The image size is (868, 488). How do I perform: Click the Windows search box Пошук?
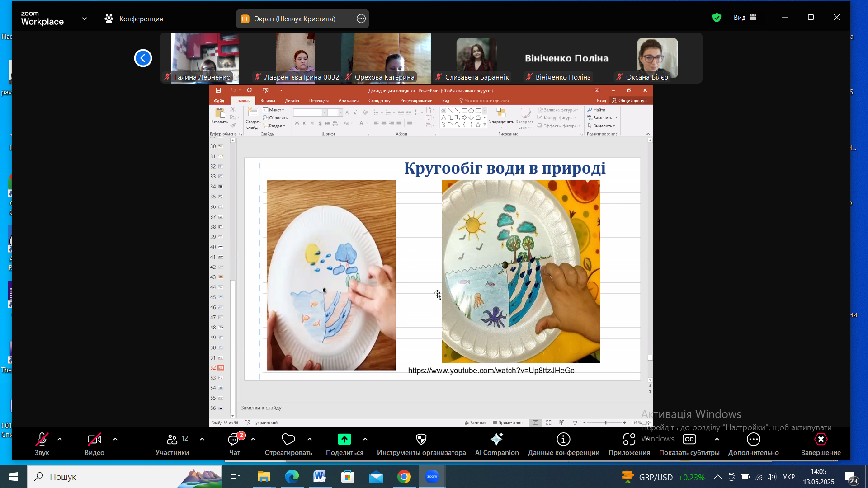coord(124,477)
